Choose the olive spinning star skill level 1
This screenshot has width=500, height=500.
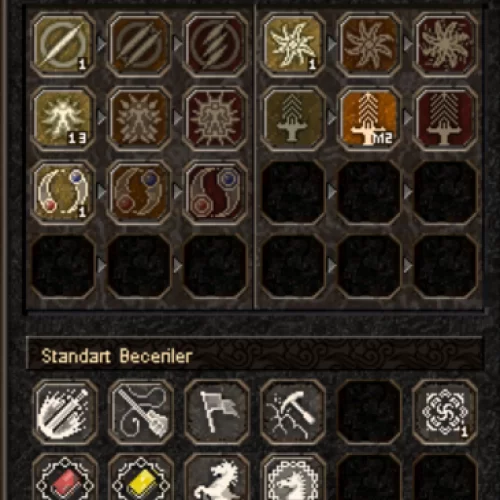(x=293, y=45)
